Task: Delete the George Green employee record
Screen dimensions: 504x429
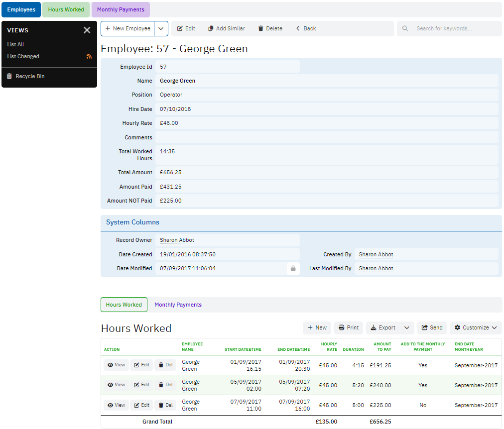Action: (270, 29)
